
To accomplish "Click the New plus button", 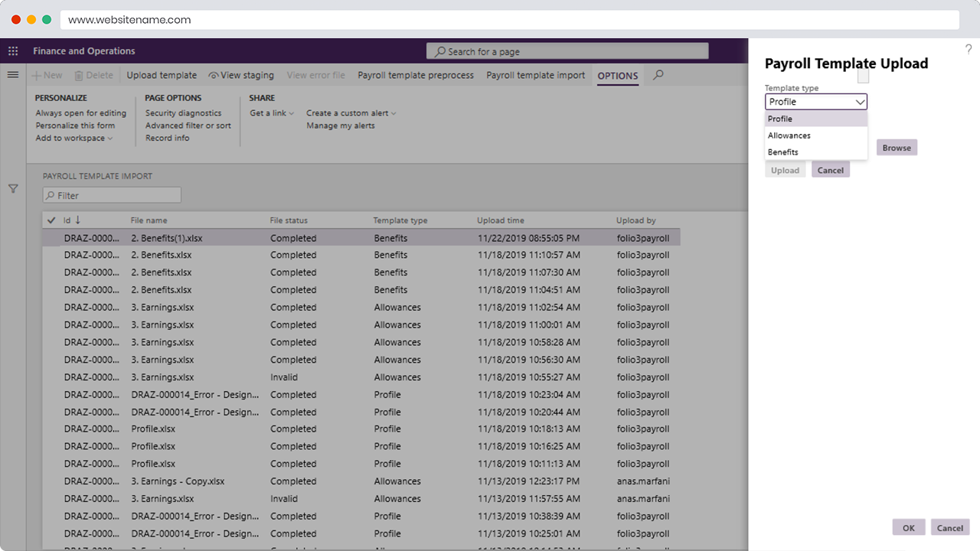I will (47, 75).
